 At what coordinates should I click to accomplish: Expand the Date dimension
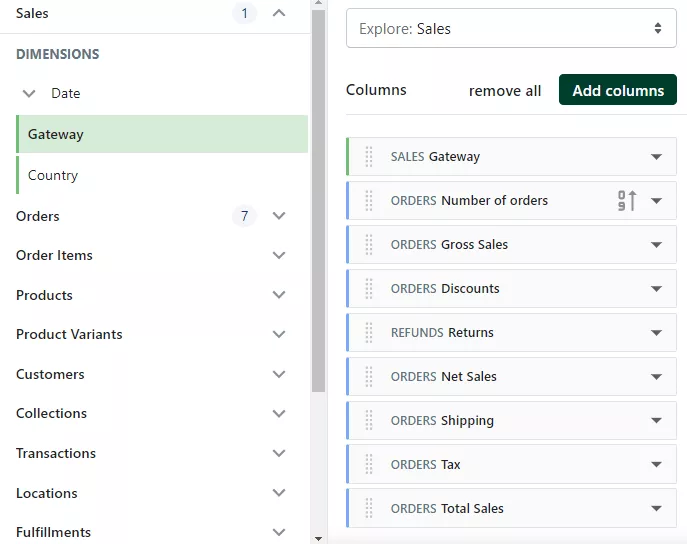[29, 93]
